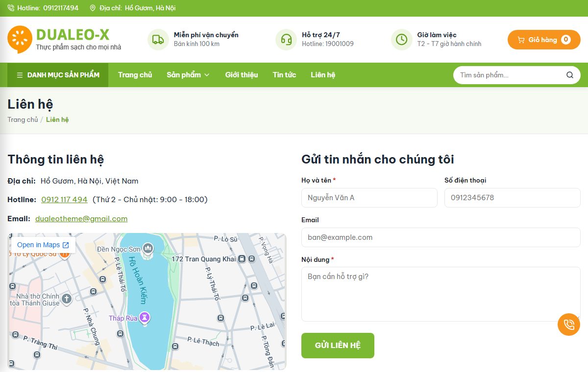Focus the Email input field

[x=441, y=237]
